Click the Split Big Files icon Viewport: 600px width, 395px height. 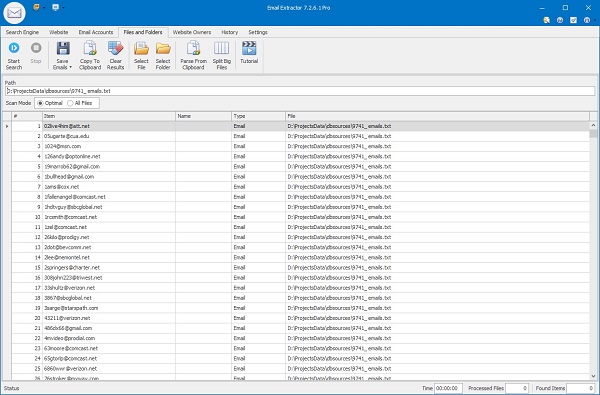(x=222, y=48)
